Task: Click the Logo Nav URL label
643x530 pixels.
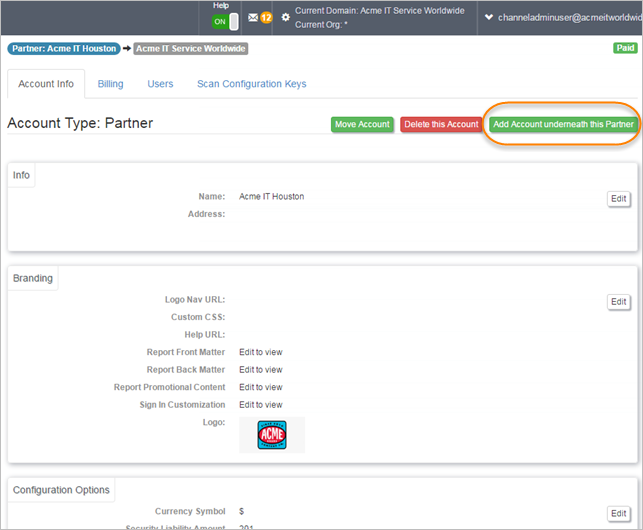Action: tap(195, 299)
